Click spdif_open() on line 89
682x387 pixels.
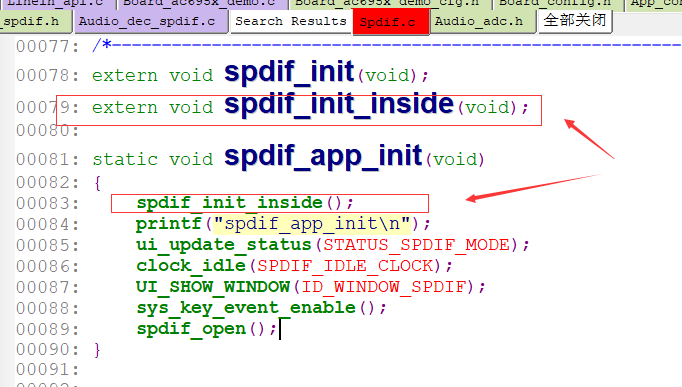(206, 329)
